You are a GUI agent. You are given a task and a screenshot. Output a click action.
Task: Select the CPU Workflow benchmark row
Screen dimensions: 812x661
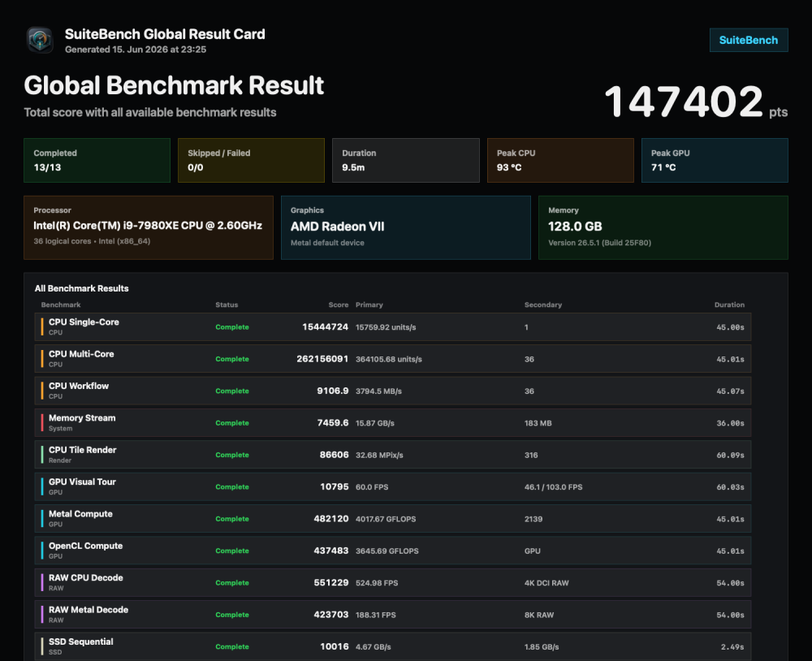click(x=393, y=391)
